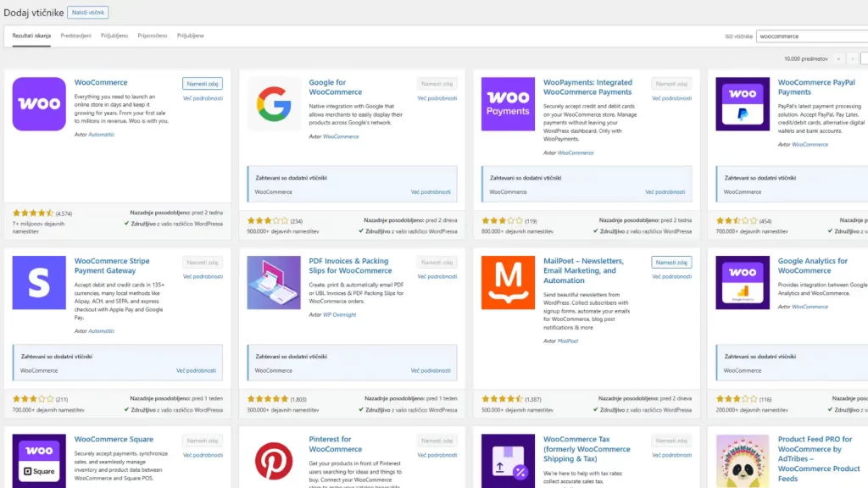Image resolution: width=868 pixels, height=488 pixels.
Task: Click the Product Feed PRO panda thumbnail
Action: [743, 460]
